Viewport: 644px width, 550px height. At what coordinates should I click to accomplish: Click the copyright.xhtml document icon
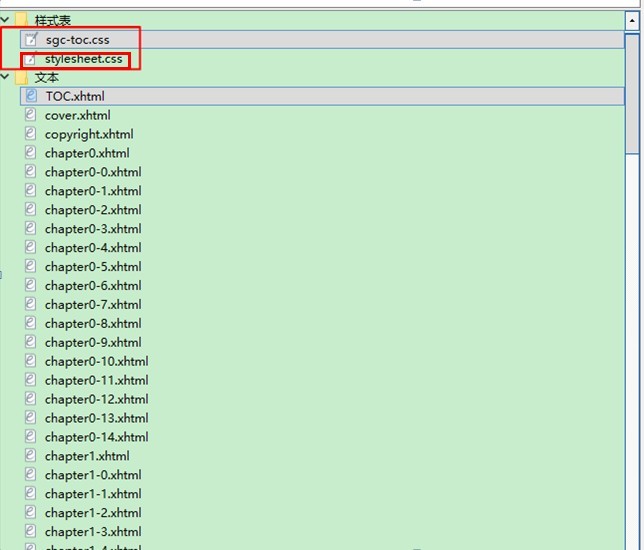coord(31,135)
